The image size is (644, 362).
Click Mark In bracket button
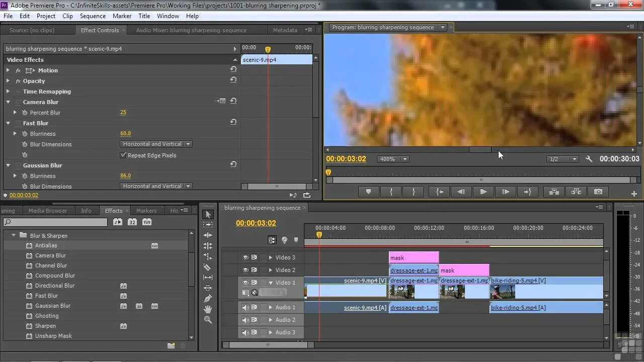coord(391,192)
